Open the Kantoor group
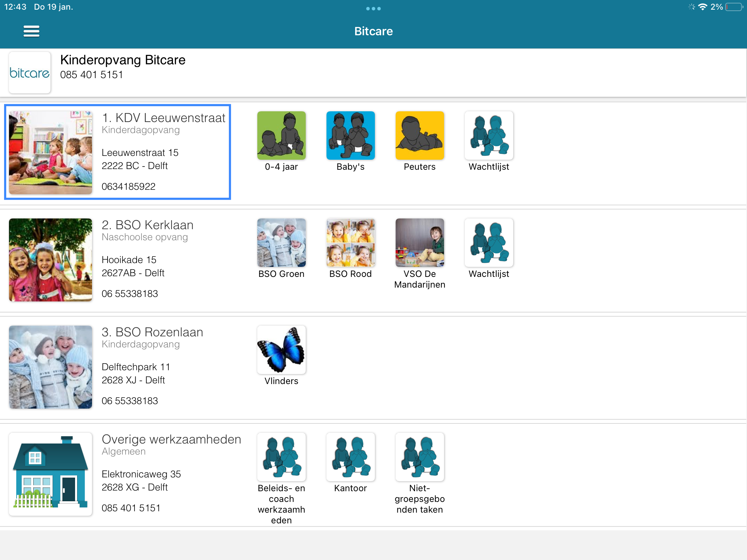The height and width of the screenshot is (560, 747). pos(350,457)
